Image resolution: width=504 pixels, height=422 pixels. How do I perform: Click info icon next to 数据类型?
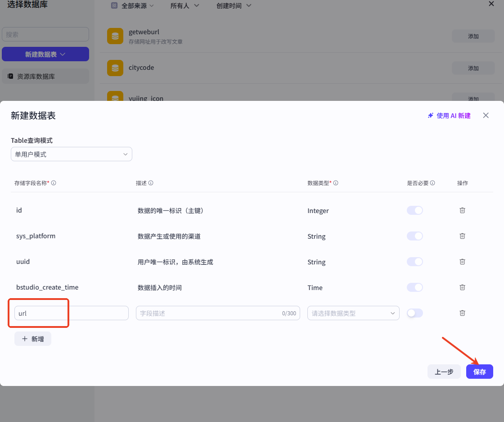[336, 183]
